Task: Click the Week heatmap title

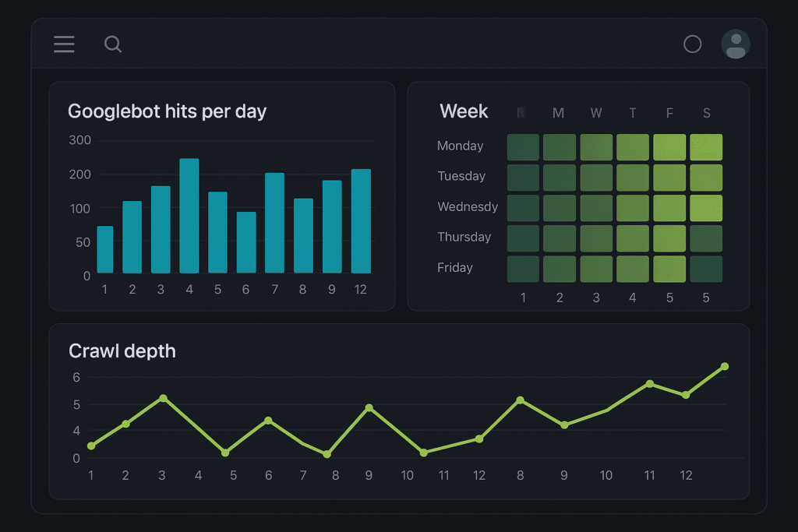Action: tap(464, 111)
